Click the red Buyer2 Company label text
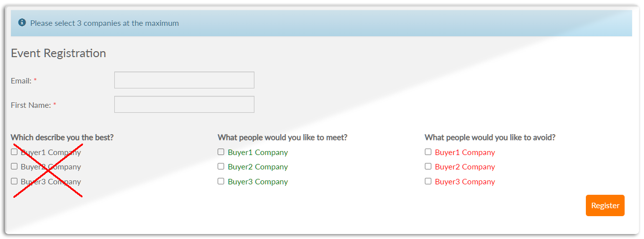Screen dimensions: 644x239 click(465, 167)
